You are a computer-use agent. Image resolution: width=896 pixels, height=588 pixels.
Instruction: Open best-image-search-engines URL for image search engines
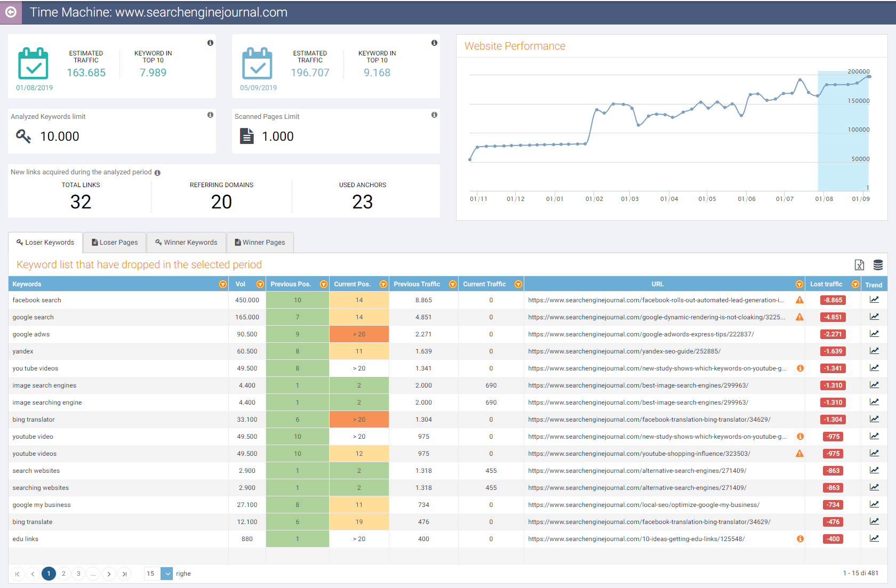(x=638, y=385)
